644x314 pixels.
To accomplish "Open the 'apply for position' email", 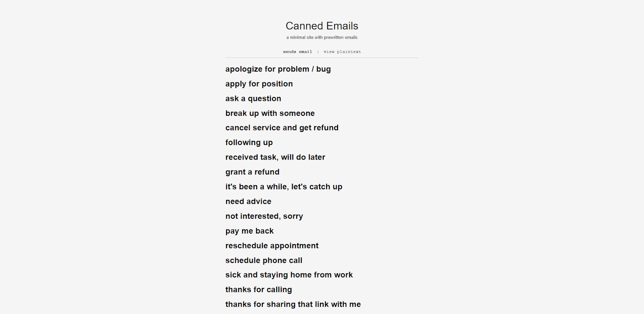I will pyautogui.click(x=259, y=84).
